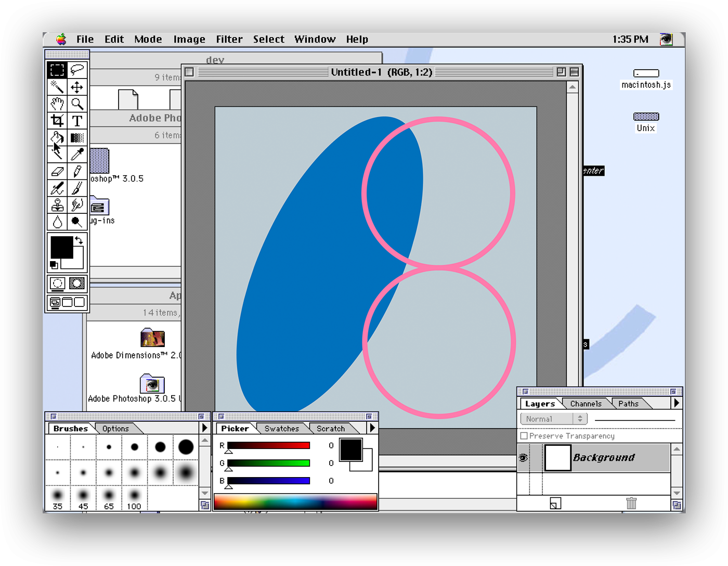This screenshot has width=728, height=566.
Task: Open the Layers palette menu arrow
Action: (x=677, y=403)
